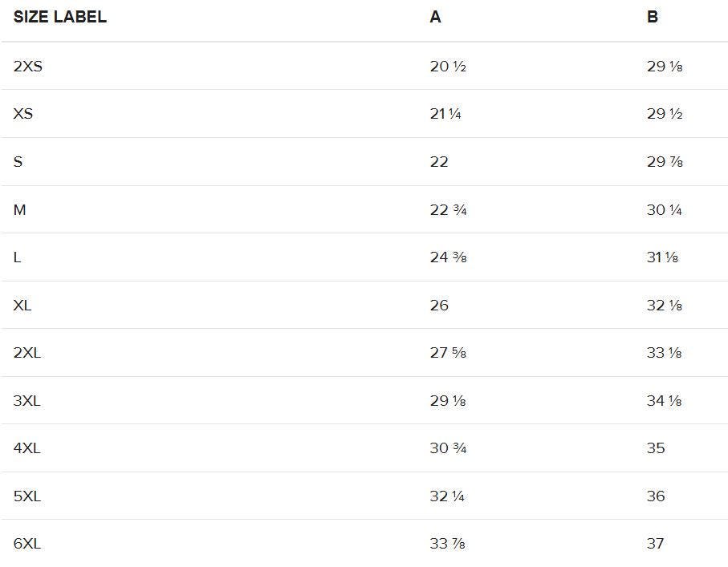Viewport: 728px width, 567px height.
Task: Select the B measurement 37 for 6XL
Action: (655, 544)
